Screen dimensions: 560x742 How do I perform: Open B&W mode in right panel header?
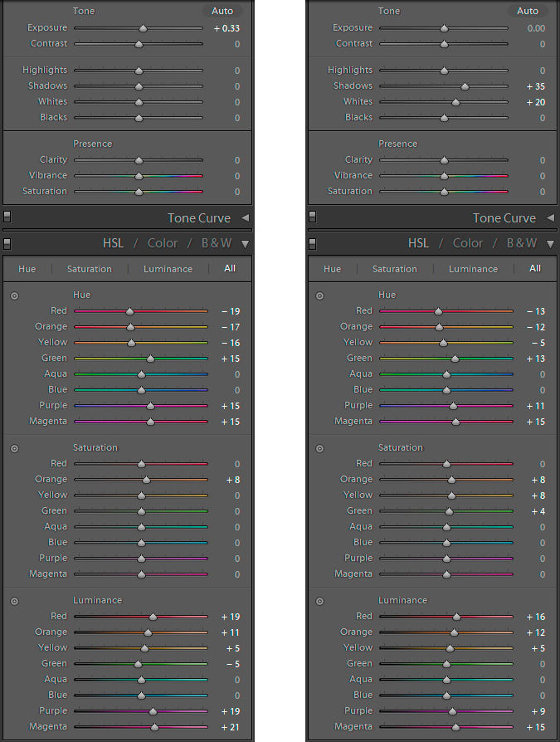(522, 243)
